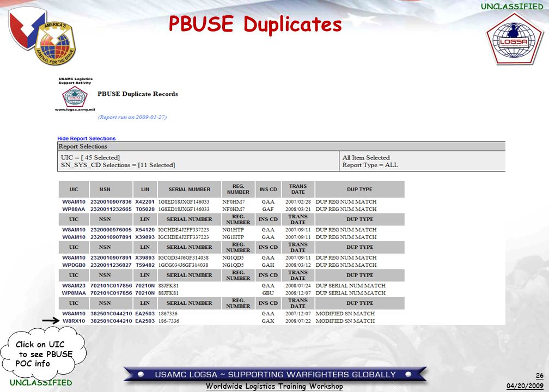Click first SERIAL NUMBER column header
This screenshot has height=392, width=549.
(x=190, y=189)
